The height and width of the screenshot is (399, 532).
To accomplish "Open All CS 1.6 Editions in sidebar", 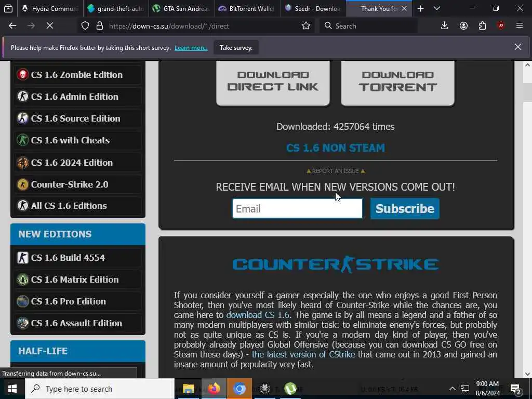I will [x=78, y=206].
